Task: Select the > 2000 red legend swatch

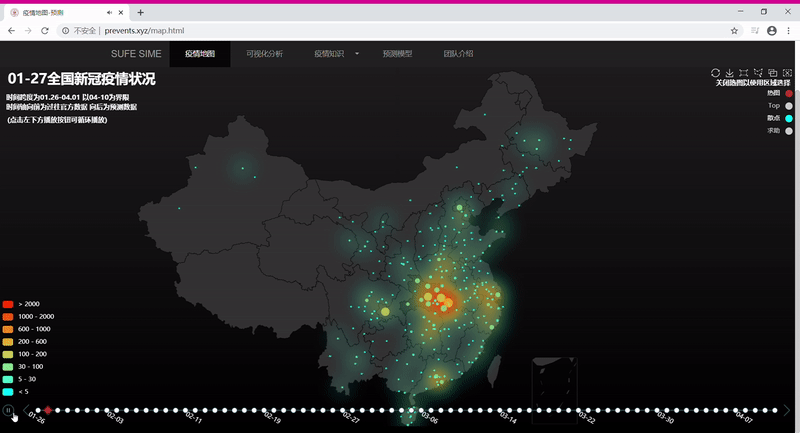Action: point(8,303)
